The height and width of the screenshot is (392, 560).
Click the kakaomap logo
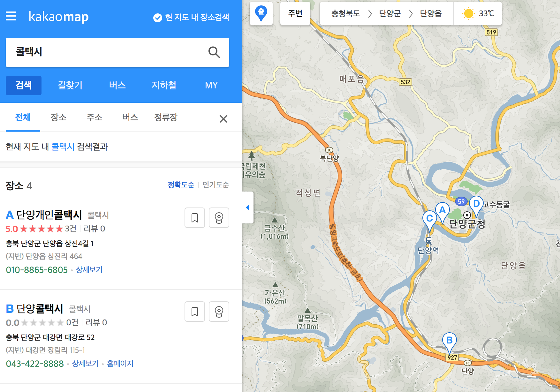[59, 17]
